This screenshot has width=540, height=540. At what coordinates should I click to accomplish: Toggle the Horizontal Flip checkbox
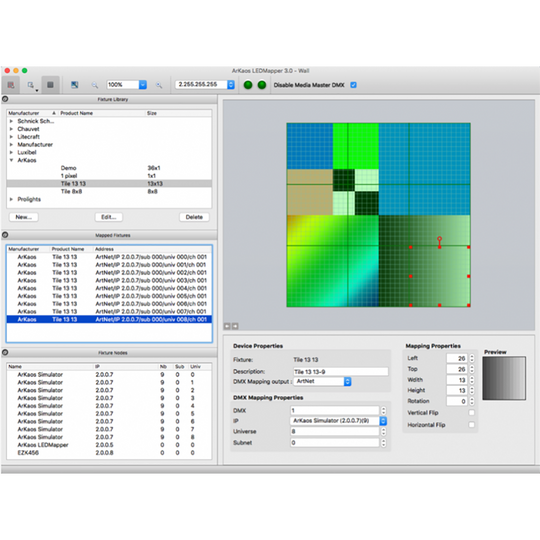pyautogui.click(x=471, y=425)
